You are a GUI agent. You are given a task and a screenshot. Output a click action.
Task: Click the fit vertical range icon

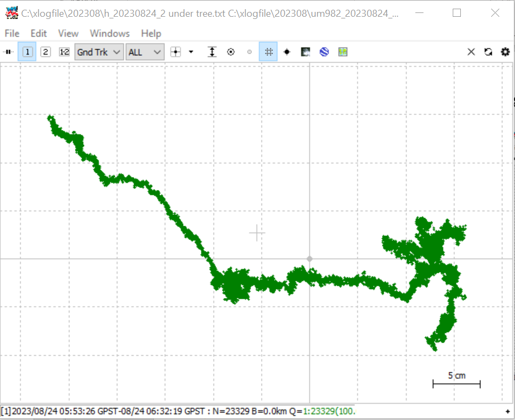[x=212, y=52]
